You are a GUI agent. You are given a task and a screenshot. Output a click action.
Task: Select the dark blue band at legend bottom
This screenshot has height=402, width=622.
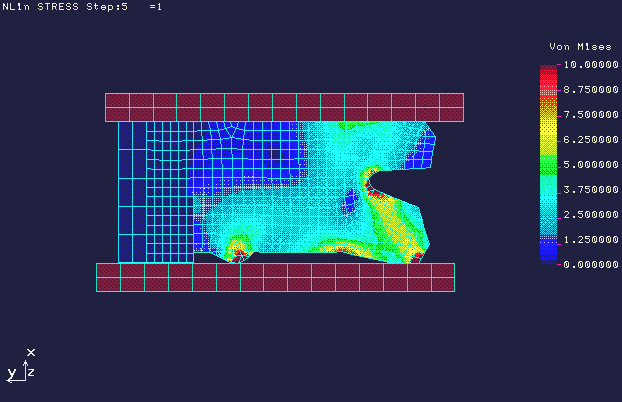point(548,254)
